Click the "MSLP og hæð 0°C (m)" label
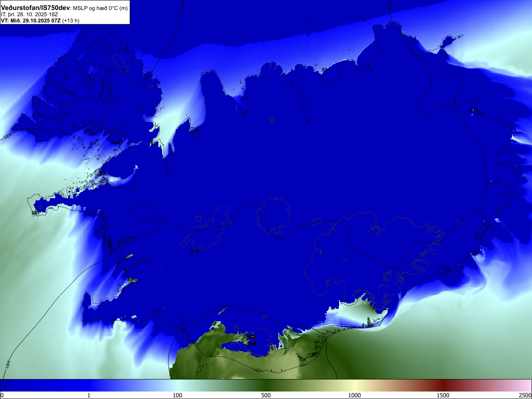This screenshot has width=532, height=399. point(101,8)
